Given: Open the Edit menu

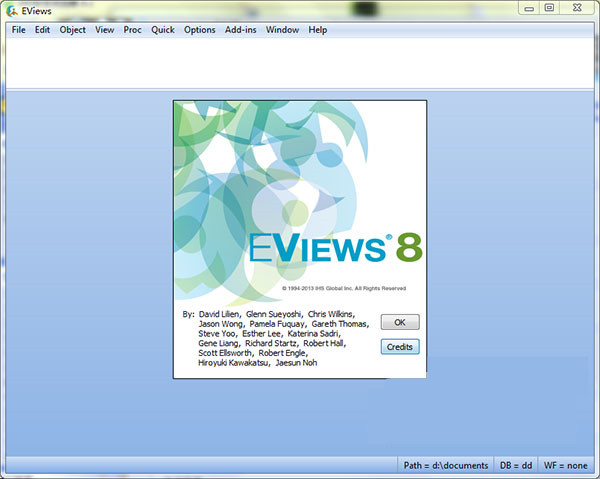Looking at the screenshot, I should click(42, 30).
